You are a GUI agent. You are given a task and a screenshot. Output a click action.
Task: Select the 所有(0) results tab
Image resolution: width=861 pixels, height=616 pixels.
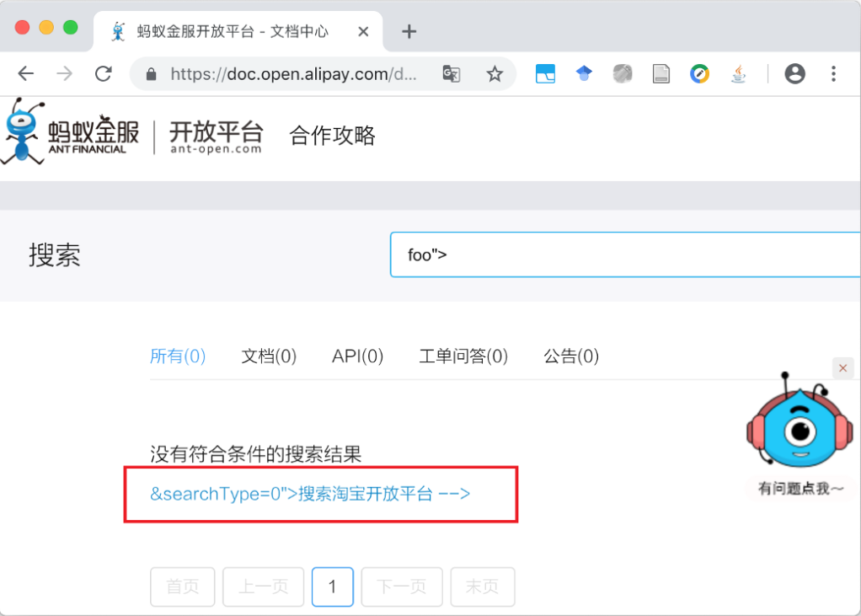coord(178,356)
